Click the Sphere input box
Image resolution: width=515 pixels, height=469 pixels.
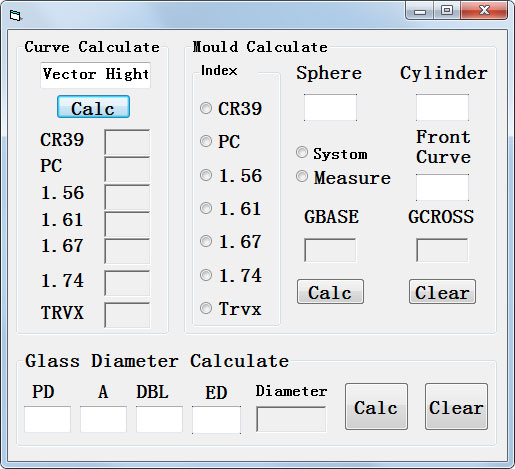(x=330, y=107)
